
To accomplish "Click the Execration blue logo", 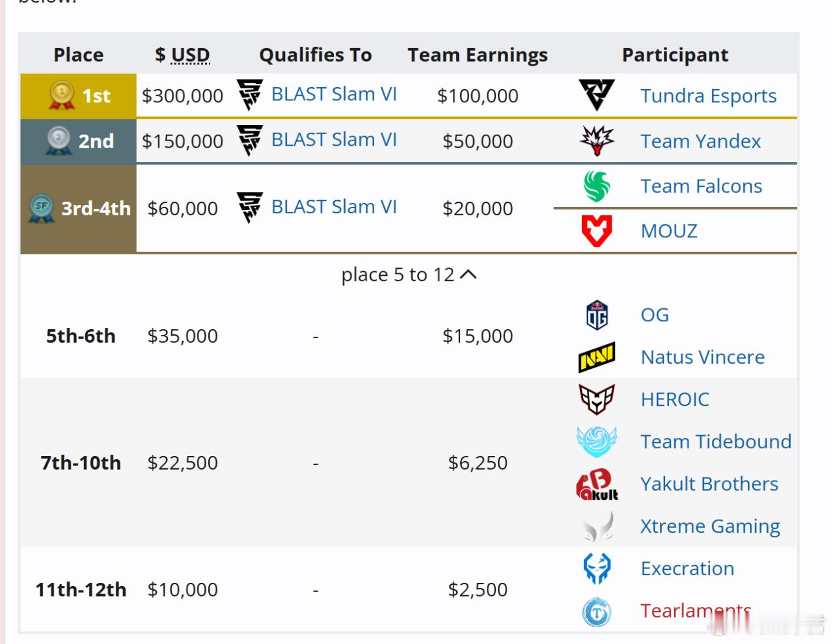I will (596, 569).
